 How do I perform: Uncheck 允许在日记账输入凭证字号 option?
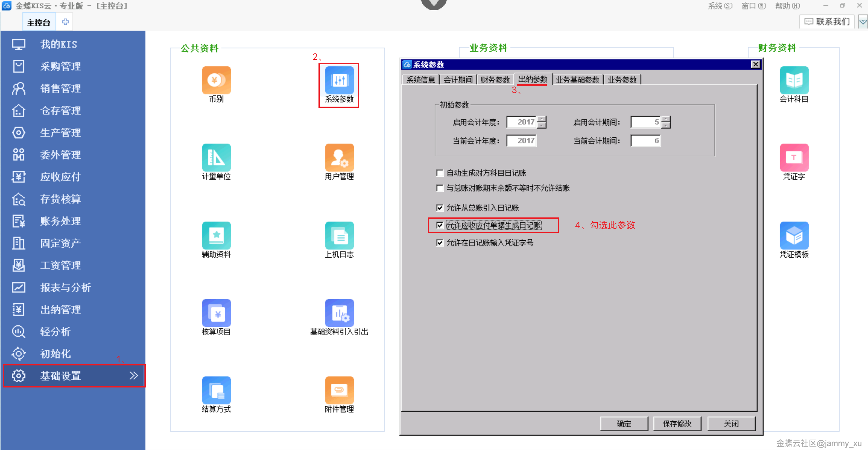(x=439, y=243)
